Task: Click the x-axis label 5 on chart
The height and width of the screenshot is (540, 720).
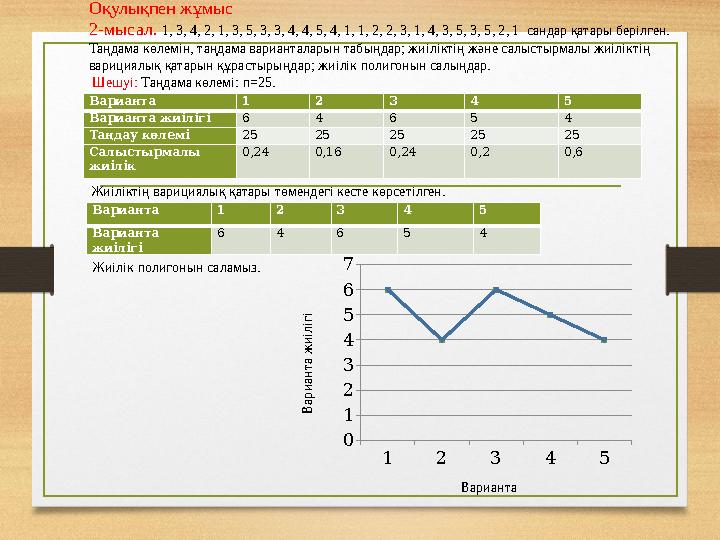Action: 604,458
